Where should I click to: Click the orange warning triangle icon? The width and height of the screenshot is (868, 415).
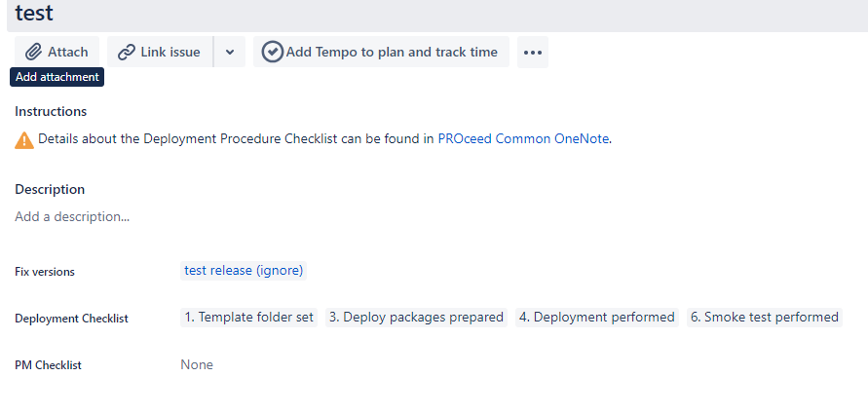pyautogui.click(x=23, y=140)
